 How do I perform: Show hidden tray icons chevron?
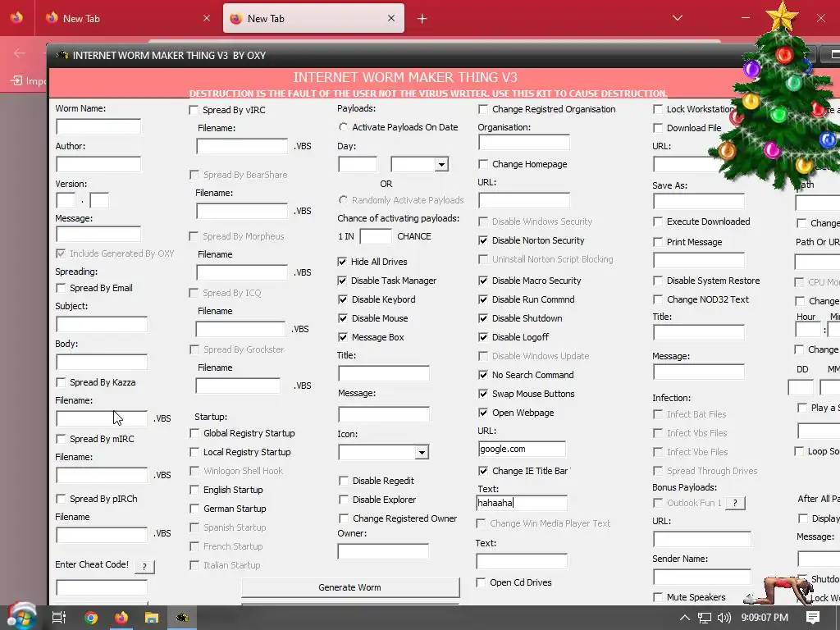685,618
